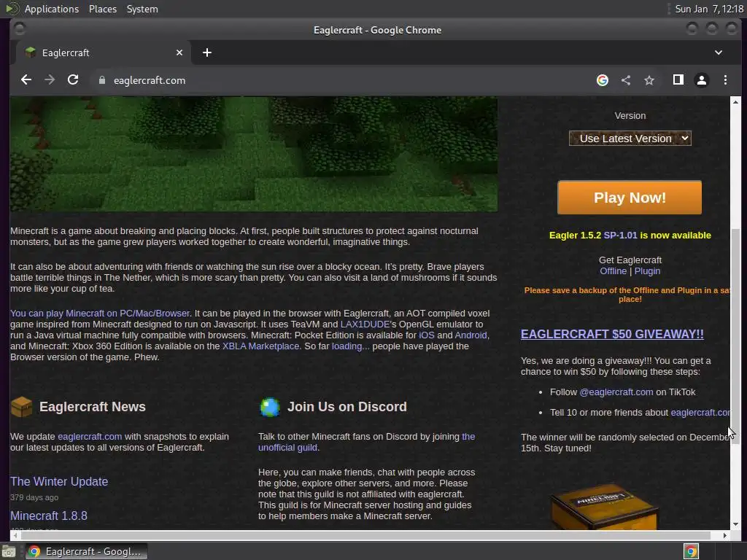Click the vertical scrollbar thumb
Image resolution: width=747 pixels, height=560 pixels.
735,336
